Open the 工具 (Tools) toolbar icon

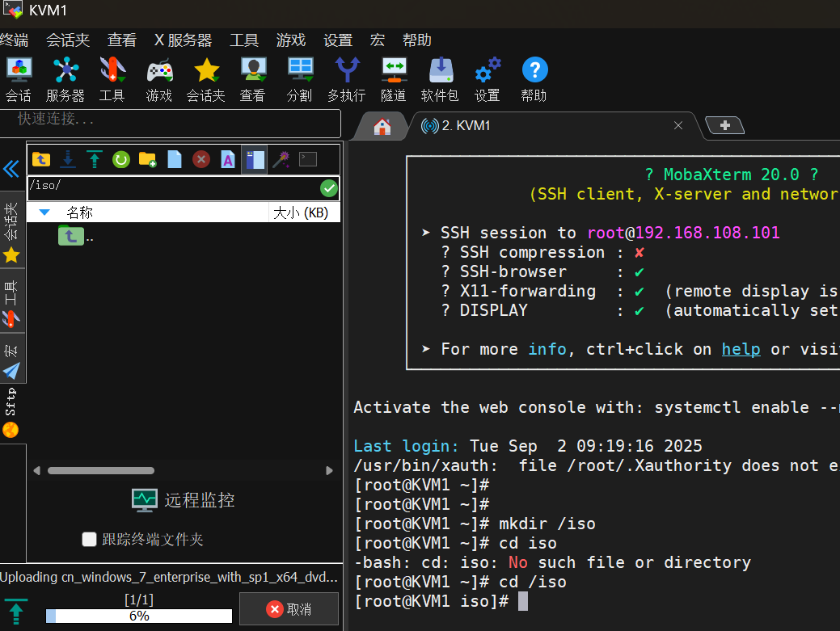[x=112, y=80]
